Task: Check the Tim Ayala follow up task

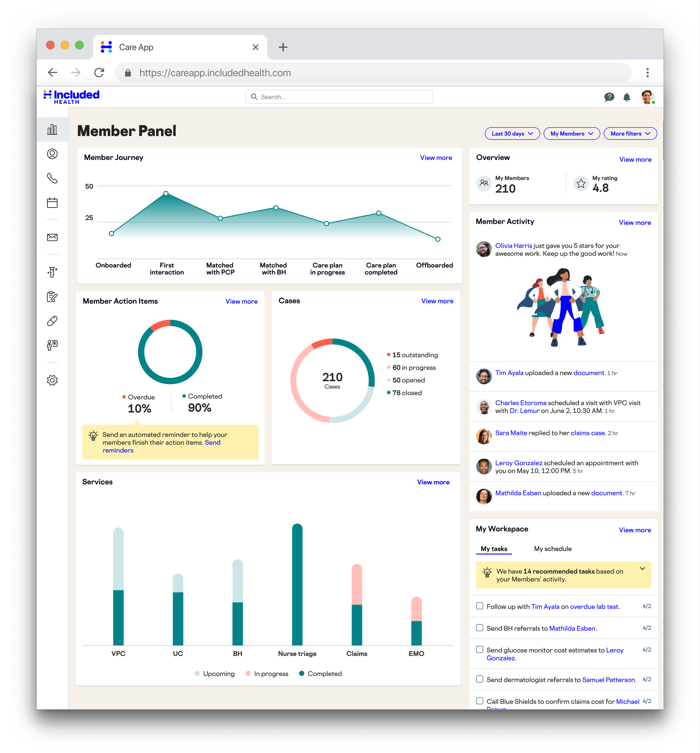Action: 479,606
